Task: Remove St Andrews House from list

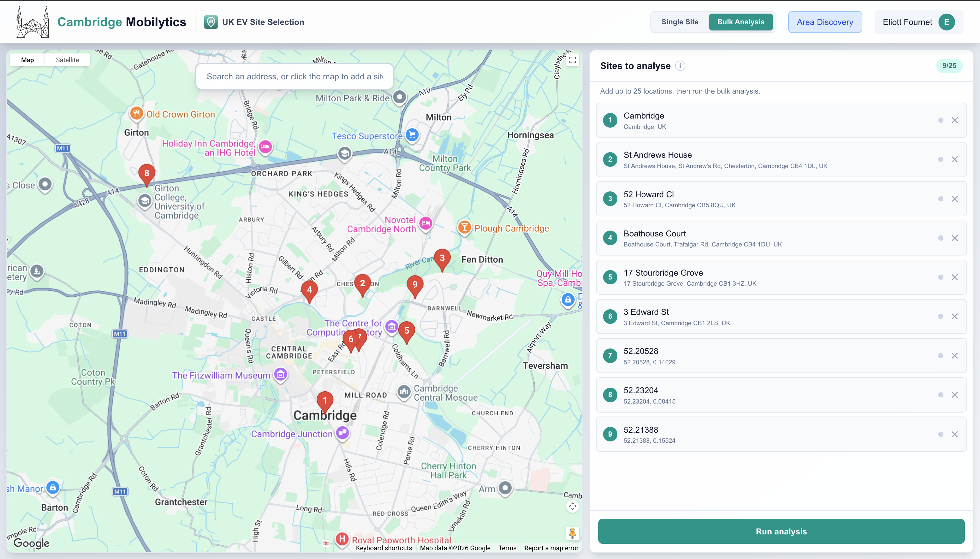Action: click(955, 159)
